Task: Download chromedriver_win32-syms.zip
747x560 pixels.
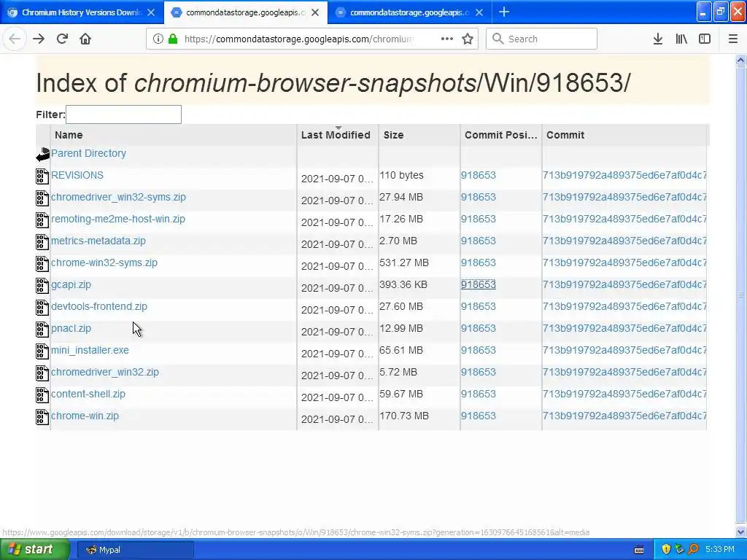Action: click(118, 197)
